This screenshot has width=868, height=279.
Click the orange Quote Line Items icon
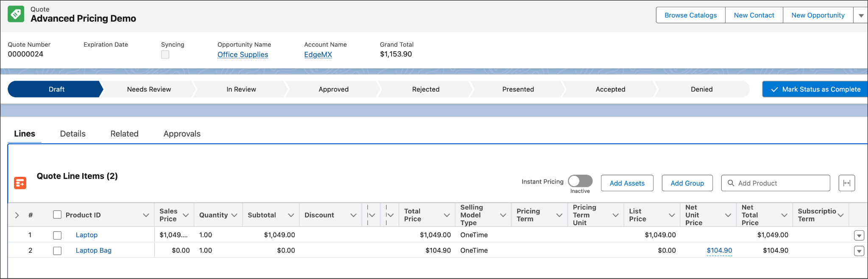pyautogui.click(x=20, y=183)
